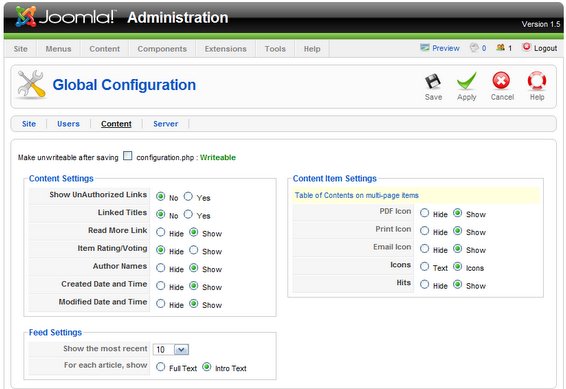Click Table of Contents on multi-page items text
The width and height of the screenshot is (566, 389).
click(357, 195)
